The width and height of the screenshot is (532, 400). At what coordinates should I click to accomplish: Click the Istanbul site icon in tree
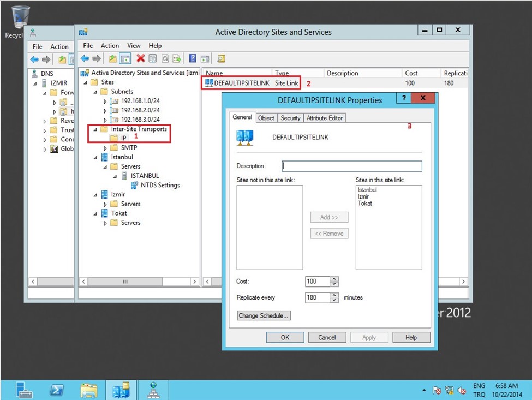tap(105, 157)
